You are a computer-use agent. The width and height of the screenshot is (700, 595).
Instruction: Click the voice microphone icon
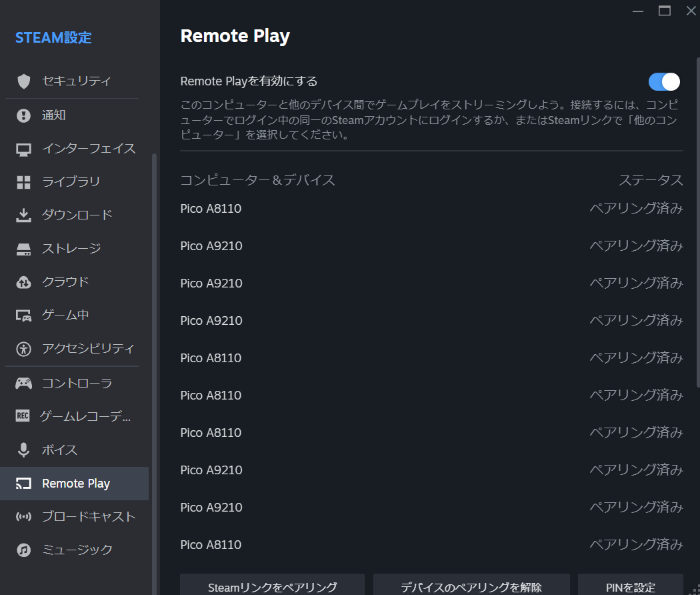(x=24, y=450)
